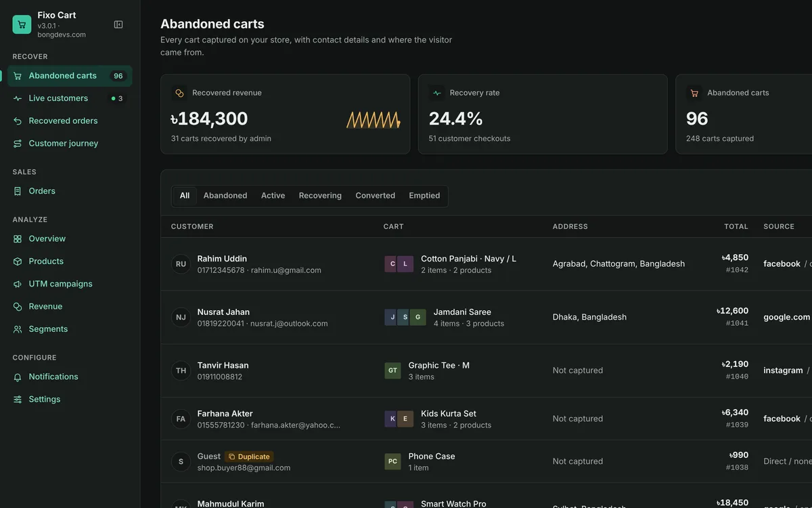
Task: Switch to the Recovering filter tab
Action: [x=320, y=196]
